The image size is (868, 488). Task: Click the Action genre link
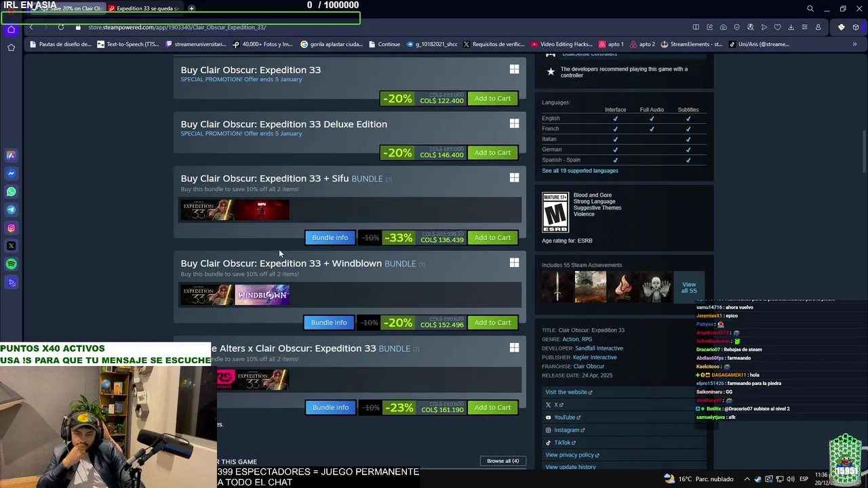[570, 339]
